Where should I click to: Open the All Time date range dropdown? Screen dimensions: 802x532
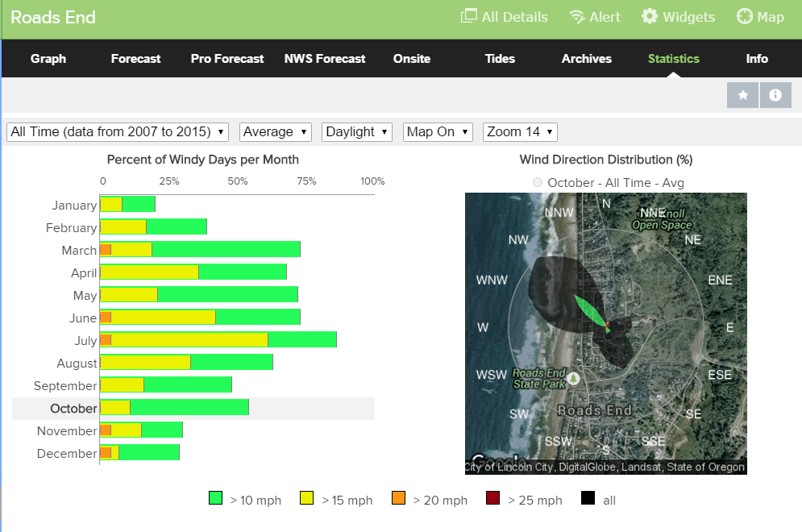pos(118,131)
